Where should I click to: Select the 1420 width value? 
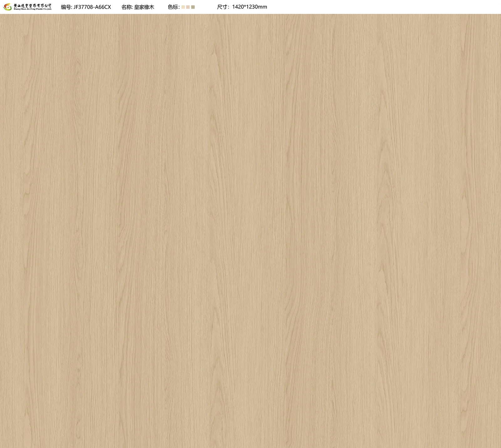click(238, 7)
